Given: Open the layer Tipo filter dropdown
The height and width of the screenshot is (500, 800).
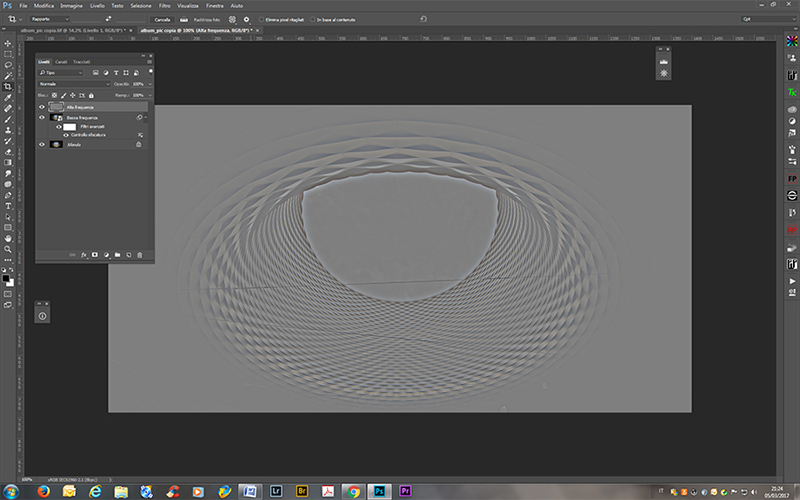Looking at the screenshot, I should coord(62,73).
